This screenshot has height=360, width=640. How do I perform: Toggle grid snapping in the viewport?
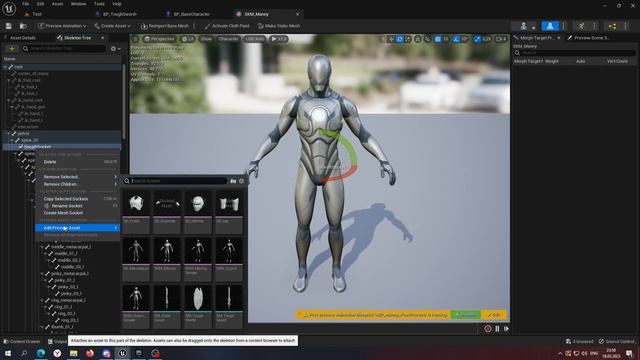[438, 39]
